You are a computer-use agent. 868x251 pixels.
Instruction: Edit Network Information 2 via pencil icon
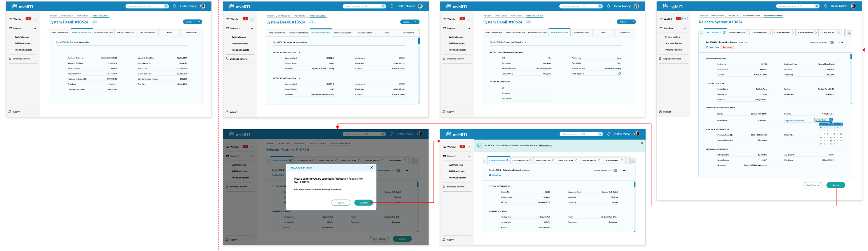point(300,78)
